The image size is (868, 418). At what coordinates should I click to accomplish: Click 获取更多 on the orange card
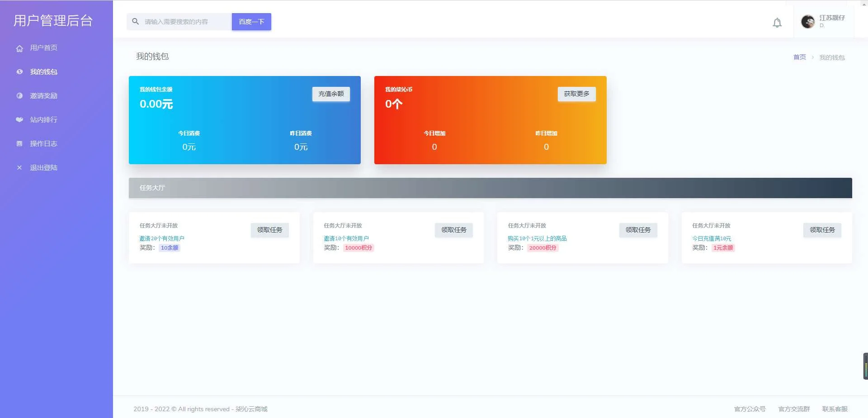point(576,94)
